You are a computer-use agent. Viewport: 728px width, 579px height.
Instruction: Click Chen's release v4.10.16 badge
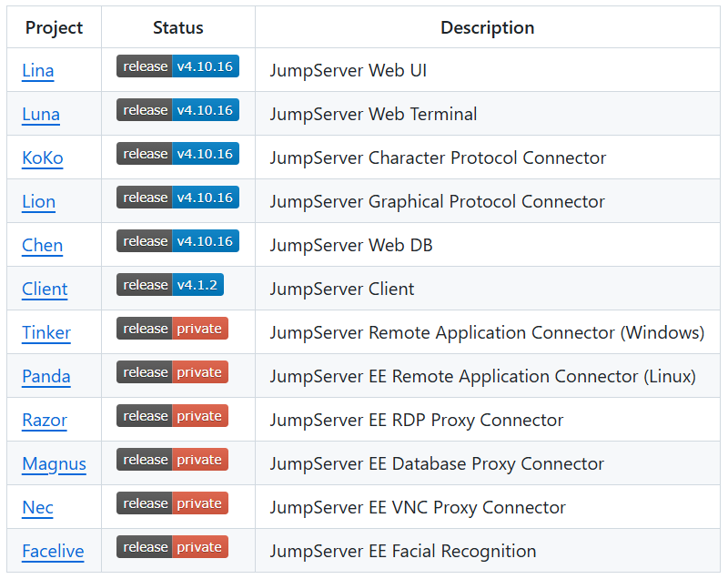(x=177, y=241)
